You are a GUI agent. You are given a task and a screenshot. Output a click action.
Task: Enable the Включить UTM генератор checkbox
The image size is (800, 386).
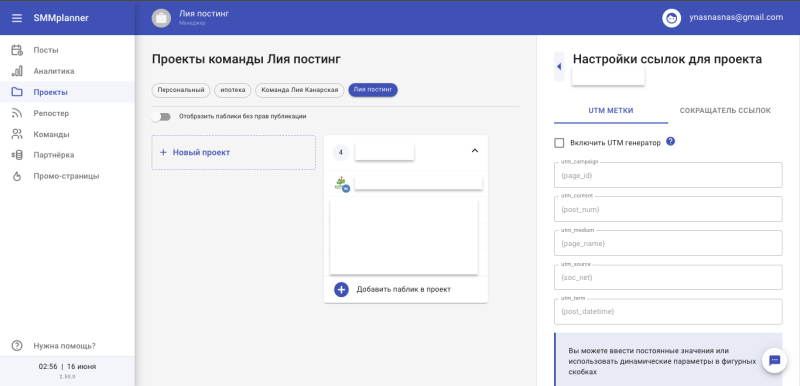point(559,143)
